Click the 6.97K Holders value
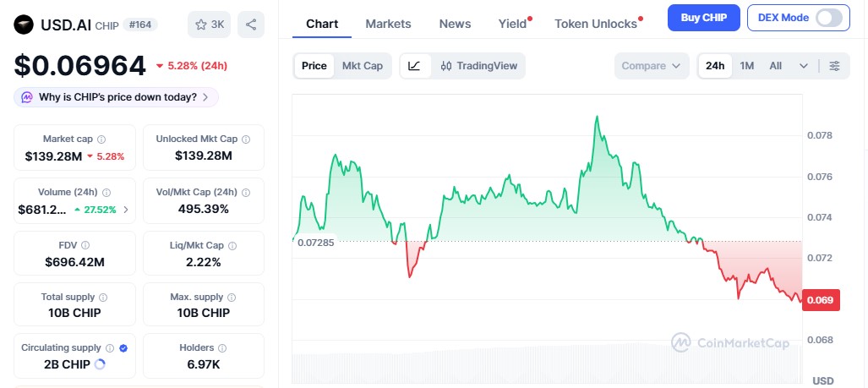868x388 pixels. (203, 364)
